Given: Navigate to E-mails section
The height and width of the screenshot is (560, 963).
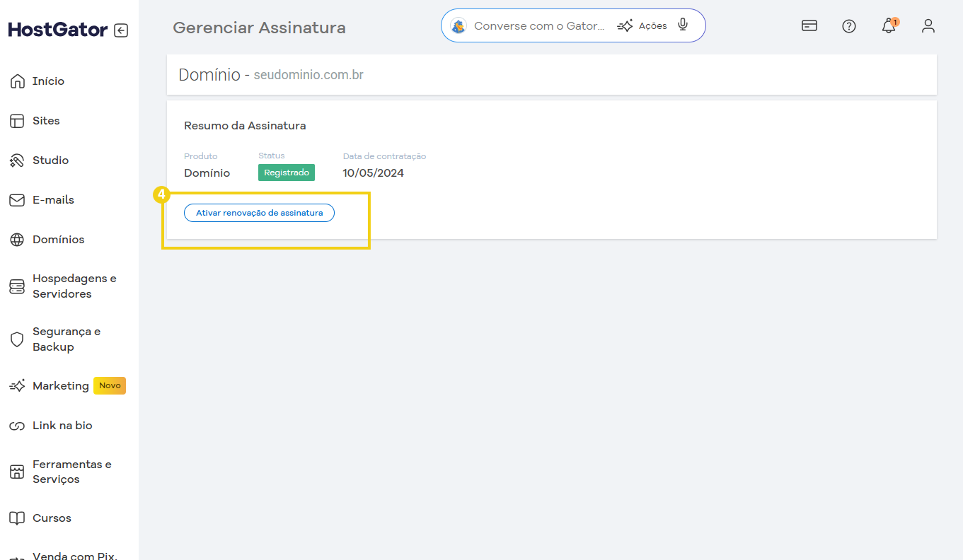Looking at the screenshot, I should pyautogui.click(x=53, y=200).
